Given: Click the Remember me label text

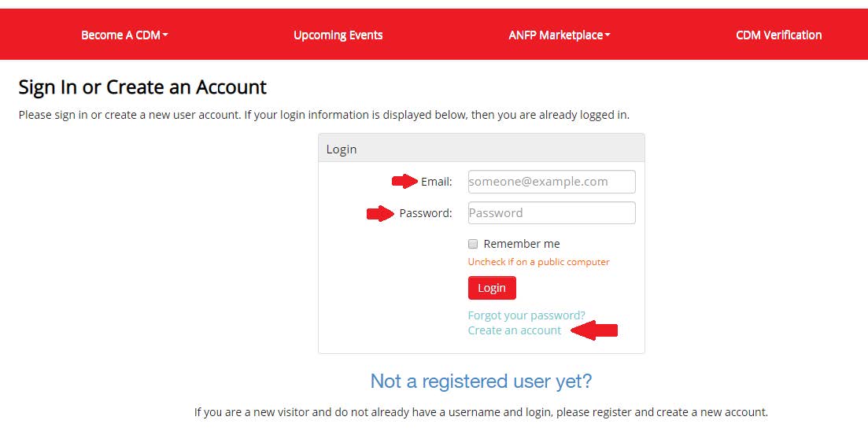Looking at the screenshot, I should click(x=522, y=244).
